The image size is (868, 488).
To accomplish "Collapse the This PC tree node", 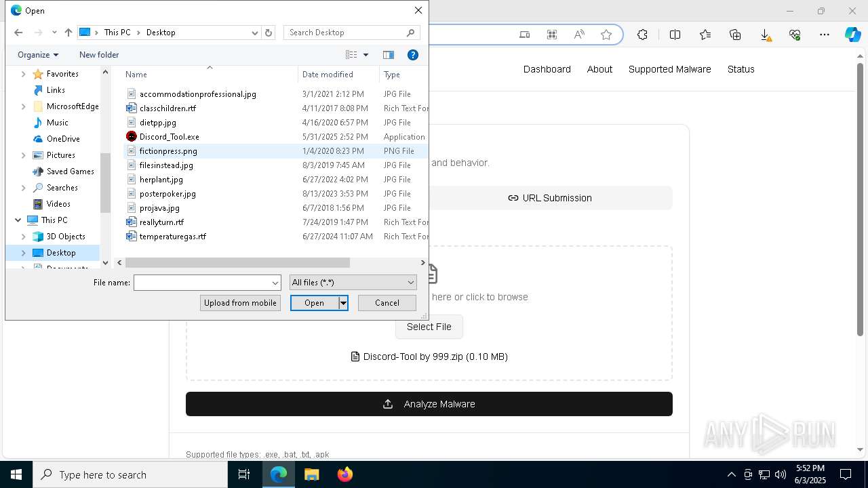I will 18,220.
